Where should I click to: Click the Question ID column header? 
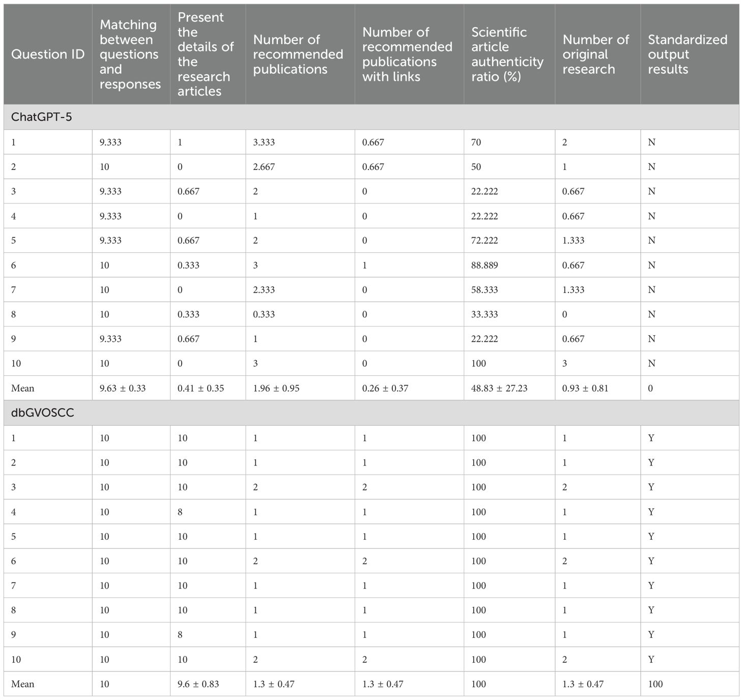(x=48, y=54)
